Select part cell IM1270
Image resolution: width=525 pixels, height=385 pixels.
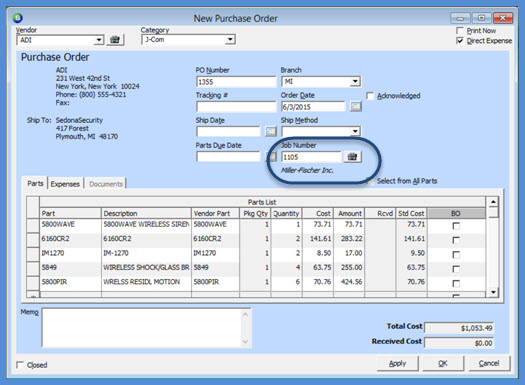(70, 253)
